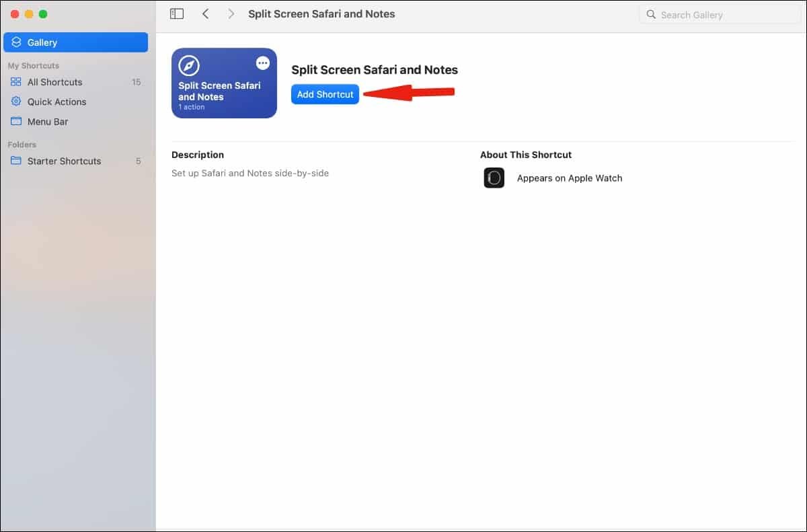Close the window with red button
Screen dimensions: 807x532
pyautogui.click(x=15, y=14)
